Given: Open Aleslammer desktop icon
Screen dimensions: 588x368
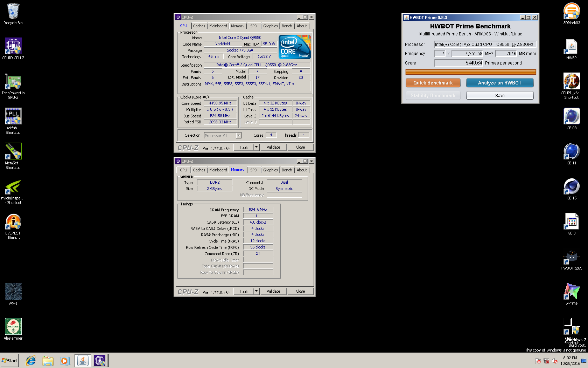Looking at the screenshot, I should (13, 329).
